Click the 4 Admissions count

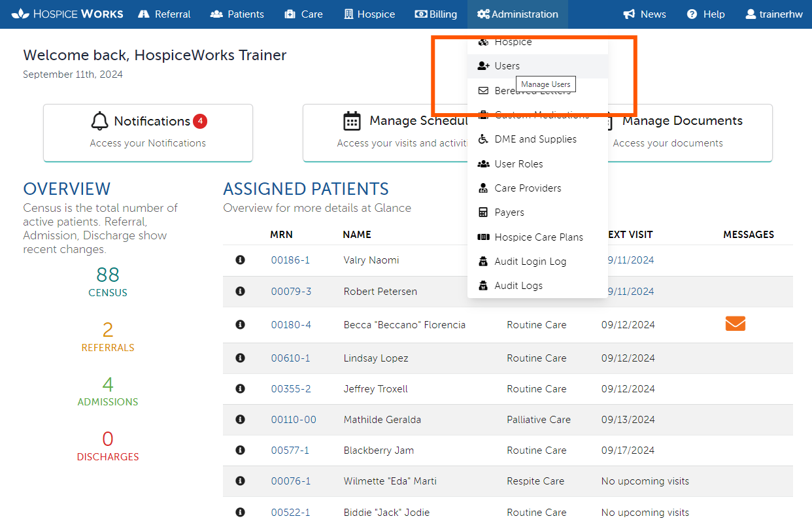coord(108,384)
